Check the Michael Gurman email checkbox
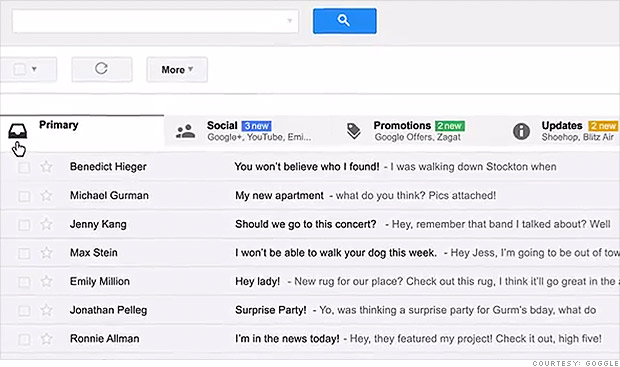Viewport: 620px width, 367px height. [x=24, y=196]
